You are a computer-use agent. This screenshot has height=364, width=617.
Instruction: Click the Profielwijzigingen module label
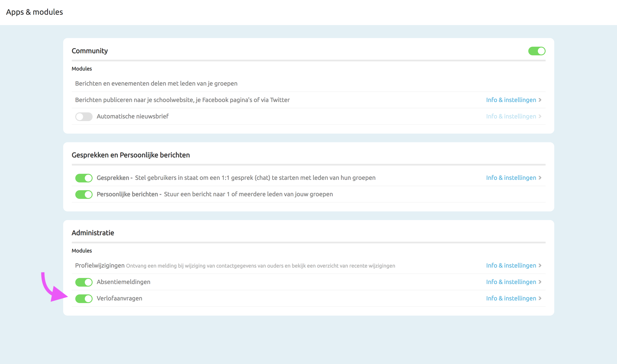pyautogui.click(x=100, y=265)
